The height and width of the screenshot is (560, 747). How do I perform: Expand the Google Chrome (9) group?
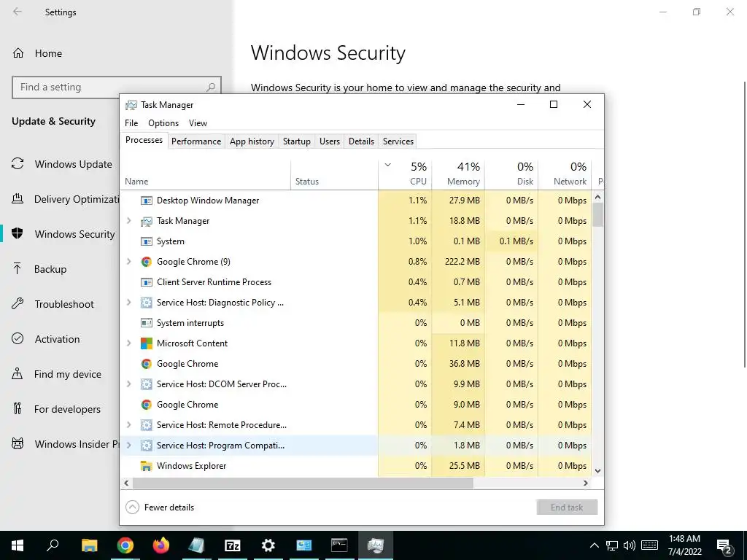(x=128, y=262)
